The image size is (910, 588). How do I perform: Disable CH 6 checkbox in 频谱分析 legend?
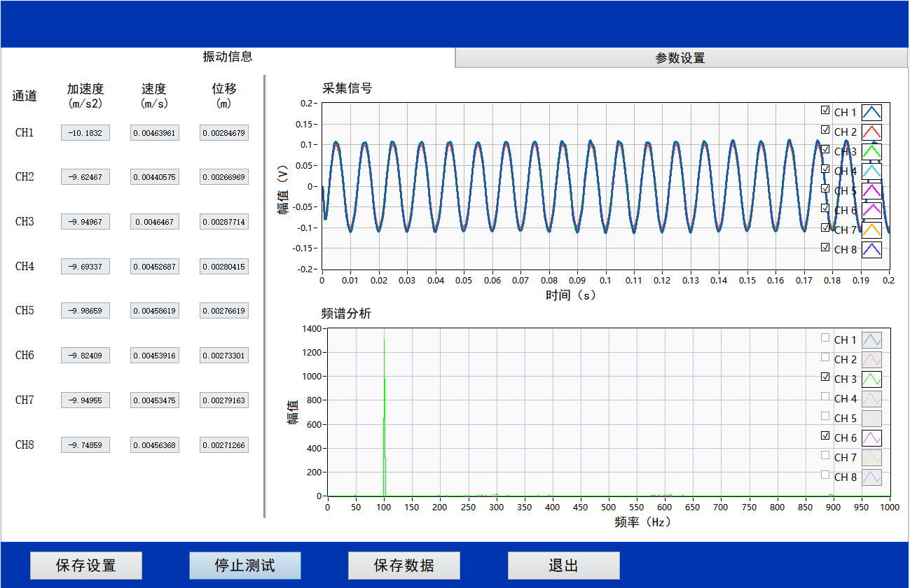coord(825,435)
